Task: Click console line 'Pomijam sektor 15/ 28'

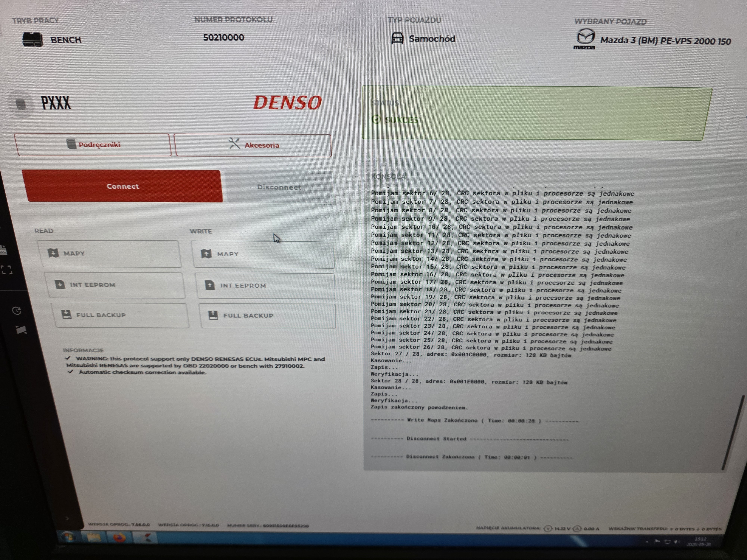Action: 498,267
